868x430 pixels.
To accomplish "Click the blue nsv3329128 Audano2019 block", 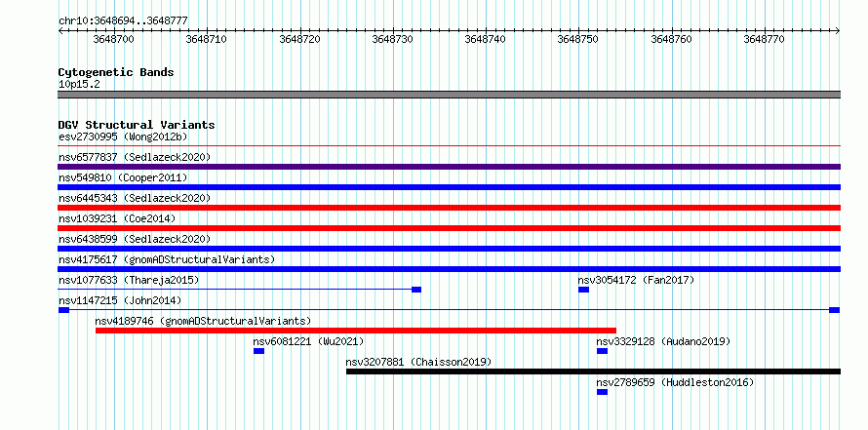I will pyautogui.click(x=603, y=351).
